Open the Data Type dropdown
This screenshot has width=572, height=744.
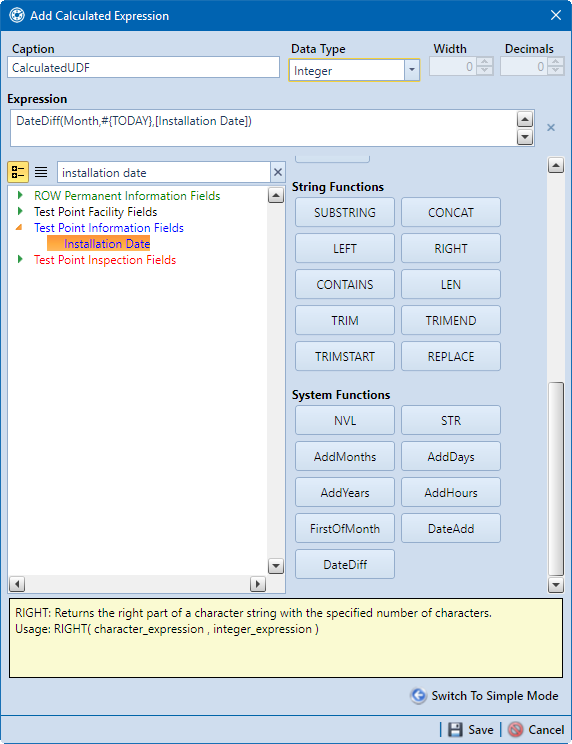[x=412, y=70]
